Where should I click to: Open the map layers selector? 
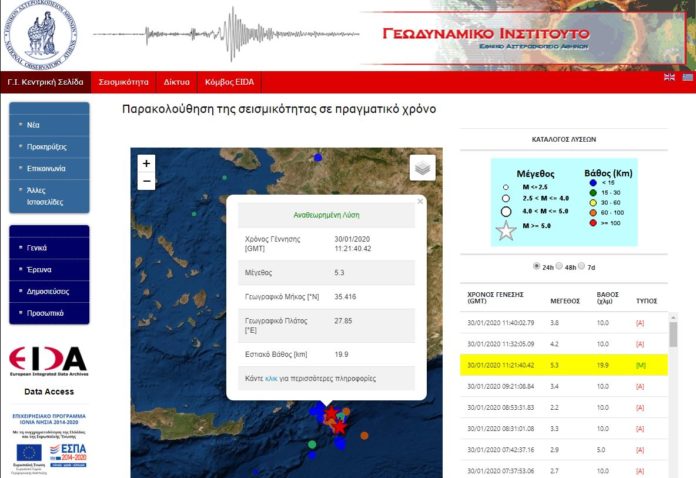[422, 168]
